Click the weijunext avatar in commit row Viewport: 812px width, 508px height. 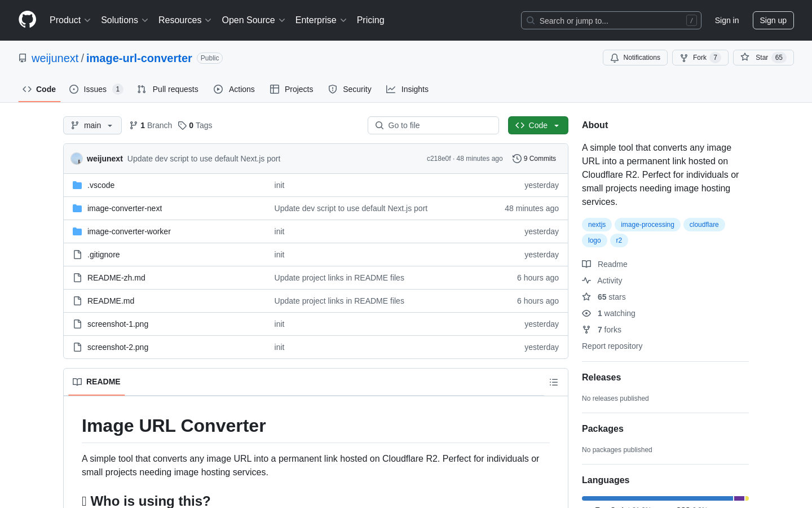coord(77,159)
